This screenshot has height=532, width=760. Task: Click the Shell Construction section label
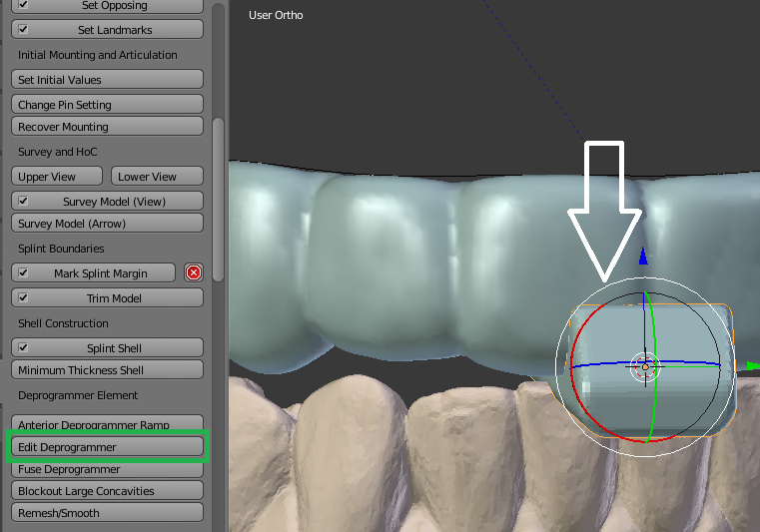tap(63, 323)
